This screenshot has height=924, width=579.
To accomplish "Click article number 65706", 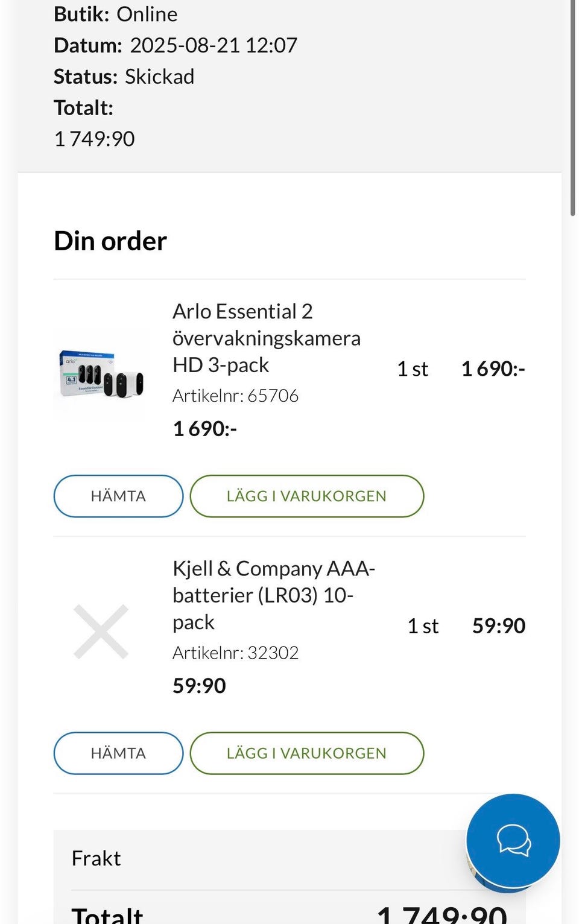I will pyautogui.click(x=235, y=396).
